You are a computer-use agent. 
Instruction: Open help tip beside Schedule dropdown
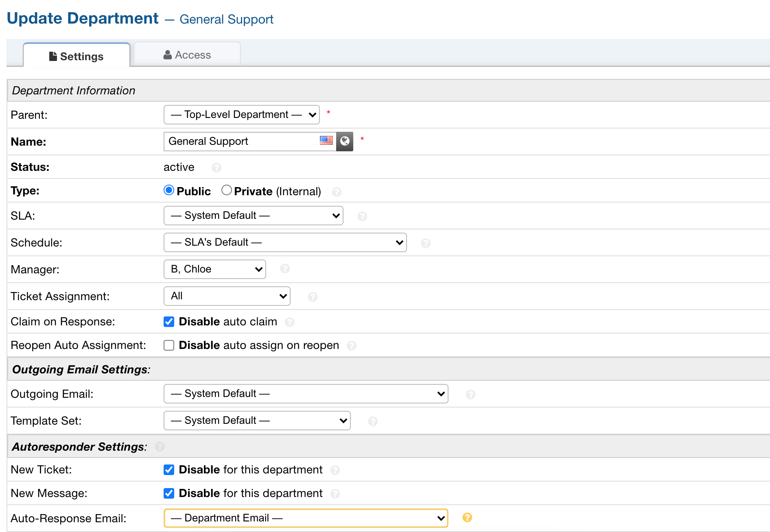(x=426, y=243)
